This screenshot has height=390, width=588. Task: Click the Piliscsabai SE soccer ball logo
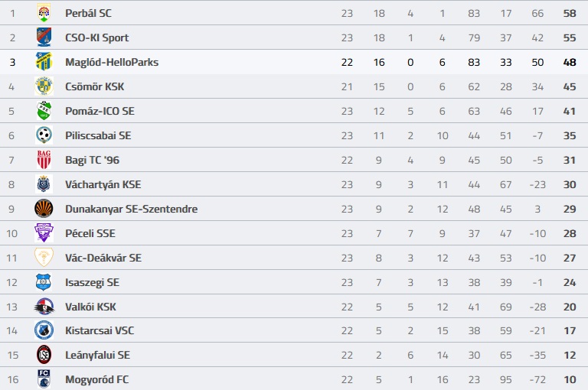(44, 135)
